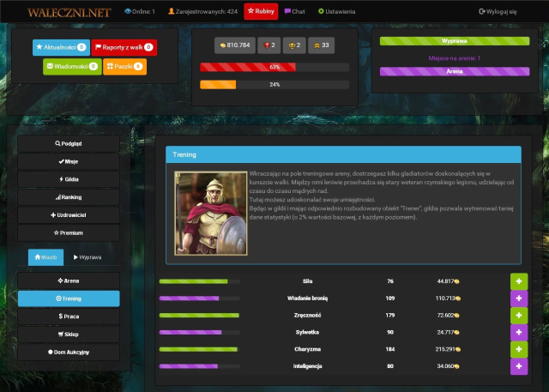Increase Charyzma using the plus button

tap(518, 349)
